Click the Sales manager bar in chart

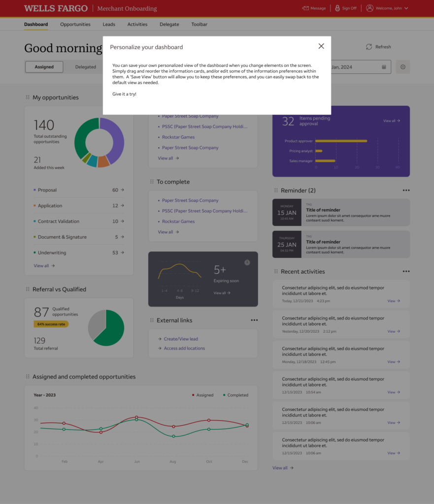click(325, 161)
